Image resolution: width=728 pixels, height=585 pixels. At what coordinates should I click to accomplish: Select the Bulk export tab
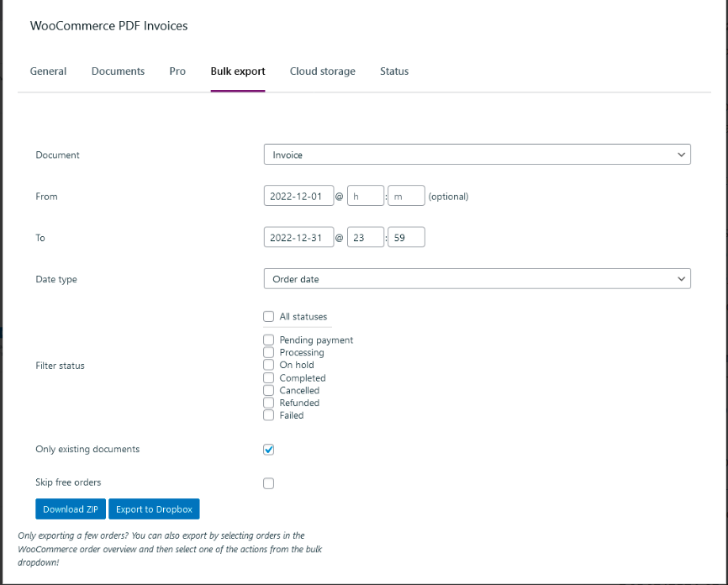click(237, 71)
